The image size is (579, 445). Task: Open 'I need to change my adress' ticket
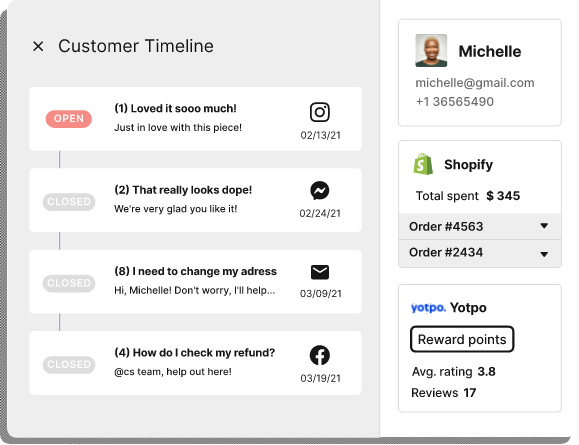tap(195, 282)
